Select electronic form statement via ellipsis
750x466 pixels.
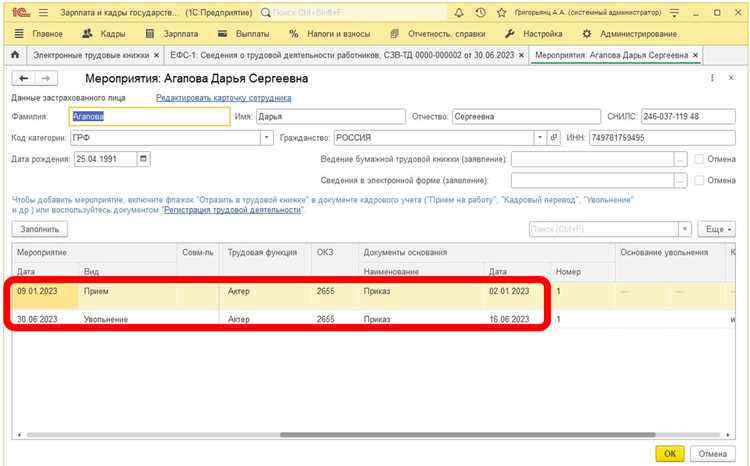pos(680,180)
